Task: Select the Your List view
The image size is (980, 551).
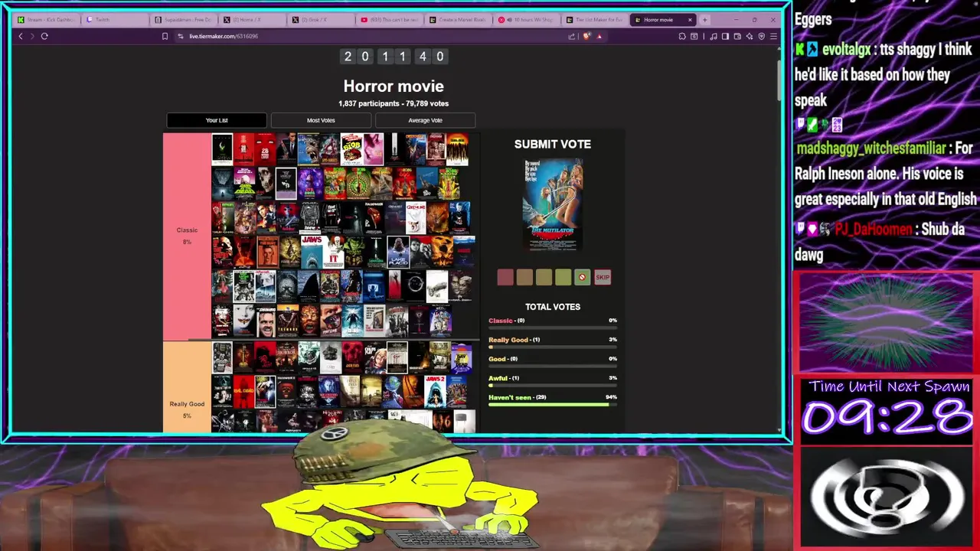Action: point(217,120)
